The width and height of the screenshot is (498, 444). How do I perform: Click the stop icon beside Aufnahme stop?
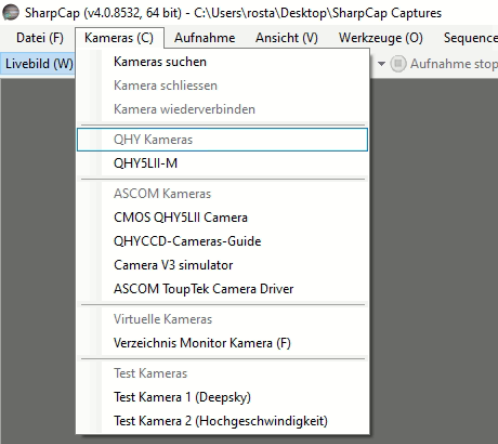click(398, 64)
